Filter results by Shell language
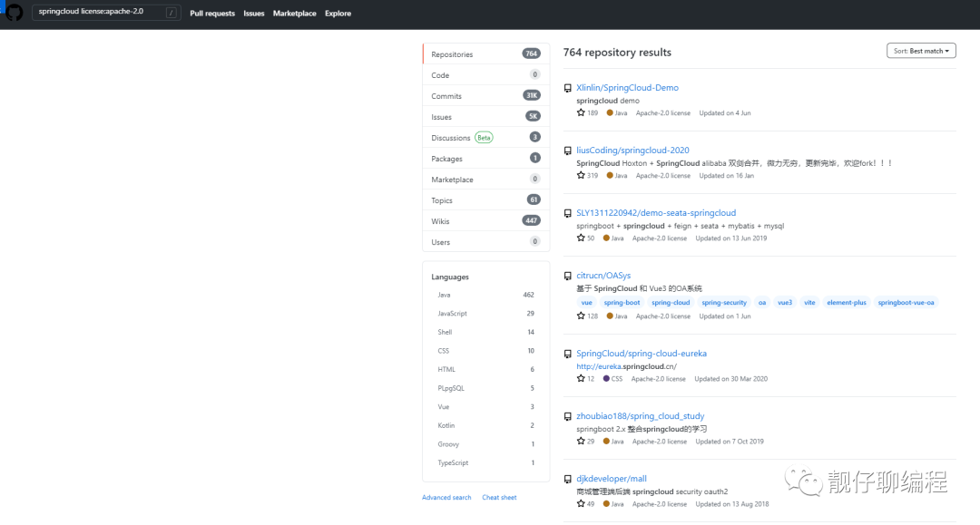Screen dimensions: 980x525 point(485,332)
